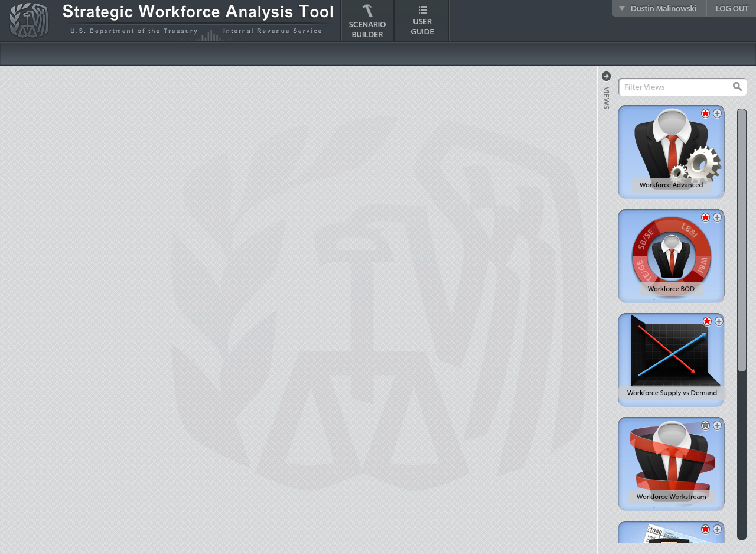
Task: Click plus icon on Workforce Workstream tile
Action: click(x=717, y=425)
